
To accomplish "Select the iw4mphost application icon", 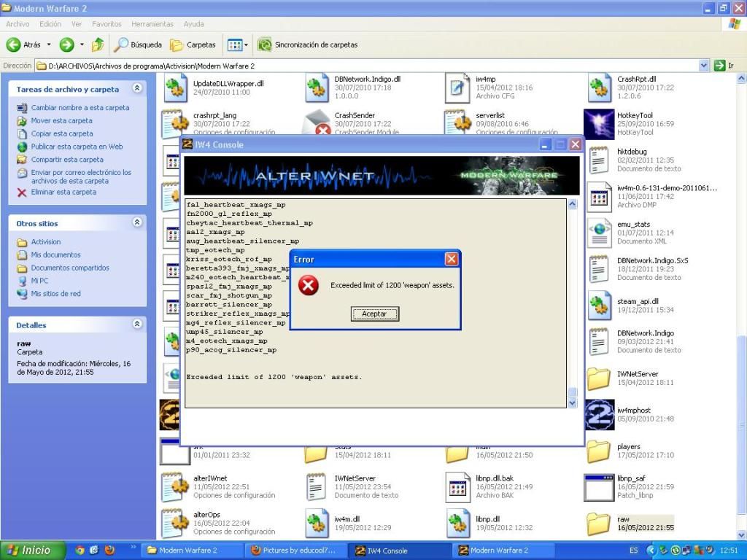I will click(x=600, y=414).
